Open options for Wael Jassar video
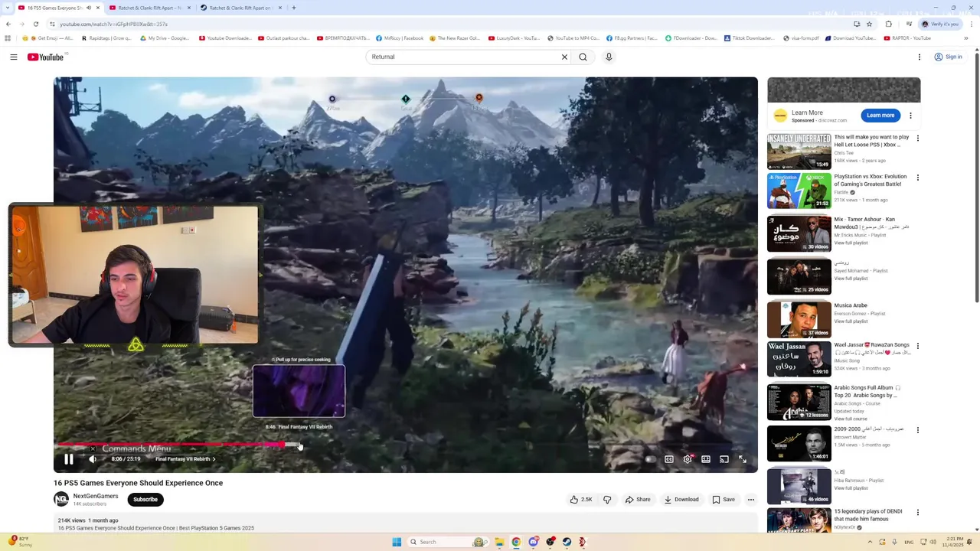980x551 pixels. click(x=918, y=346)
